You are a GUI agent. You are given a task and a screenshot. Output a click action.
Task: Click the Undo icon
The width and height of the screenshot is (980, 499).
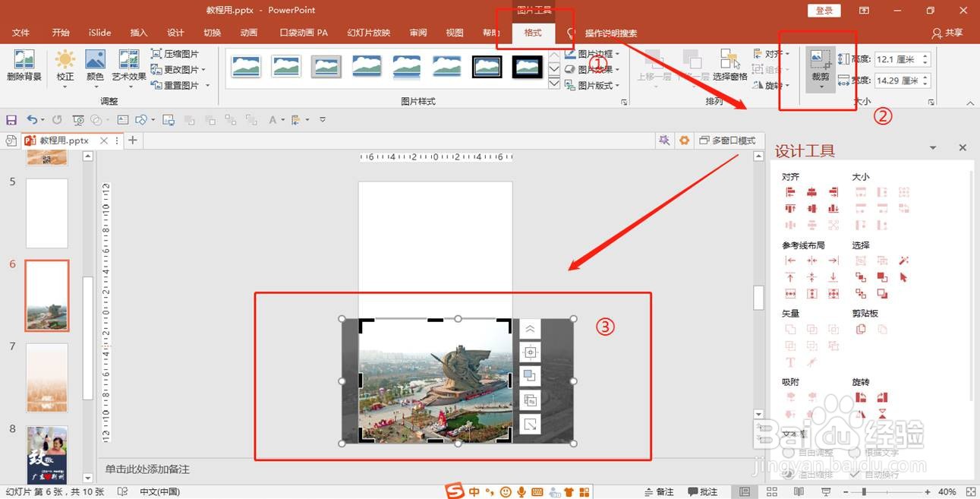pyautogui.click(x=32, y=120)
